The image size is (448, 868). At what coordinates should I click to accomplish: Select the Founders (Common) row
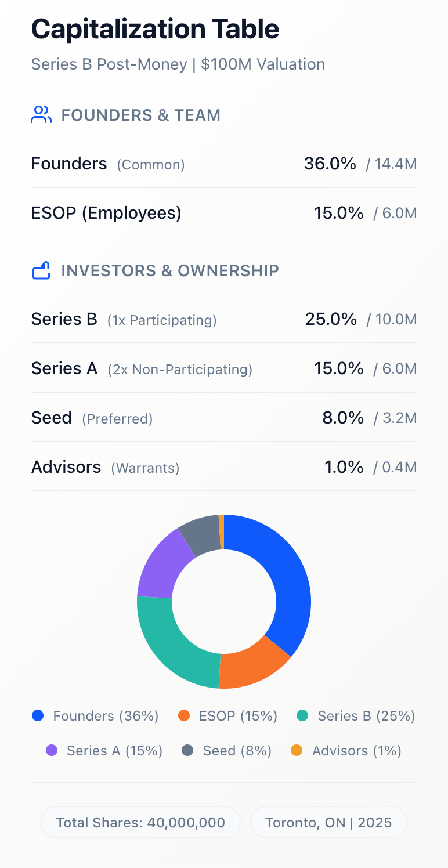click(224, 164)
